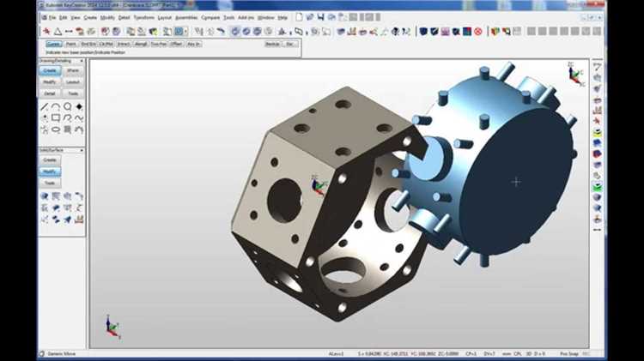Select the Spline wave drawing tool

pyautogui.click(x=79, y=118)
